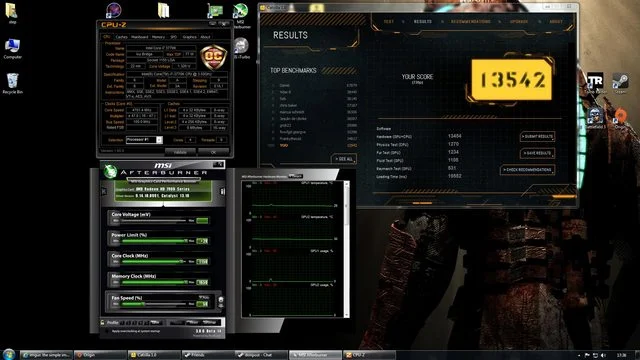Click SAVE RESULTS in Catzilla
Viewport: 640px width, 360px height.
click(x=537, y=153)
